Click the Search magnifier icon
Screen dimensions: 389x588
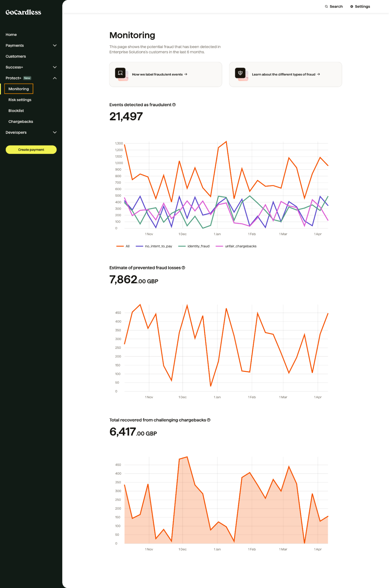click(326, 6)
